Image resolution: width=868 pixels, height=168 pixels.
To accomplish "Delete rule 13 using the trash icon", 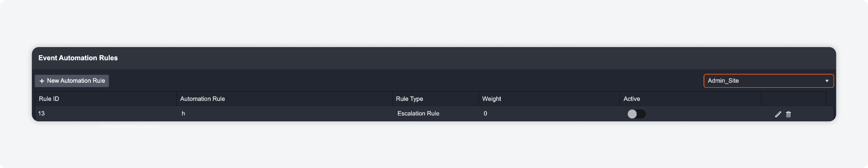I will 788,114.
